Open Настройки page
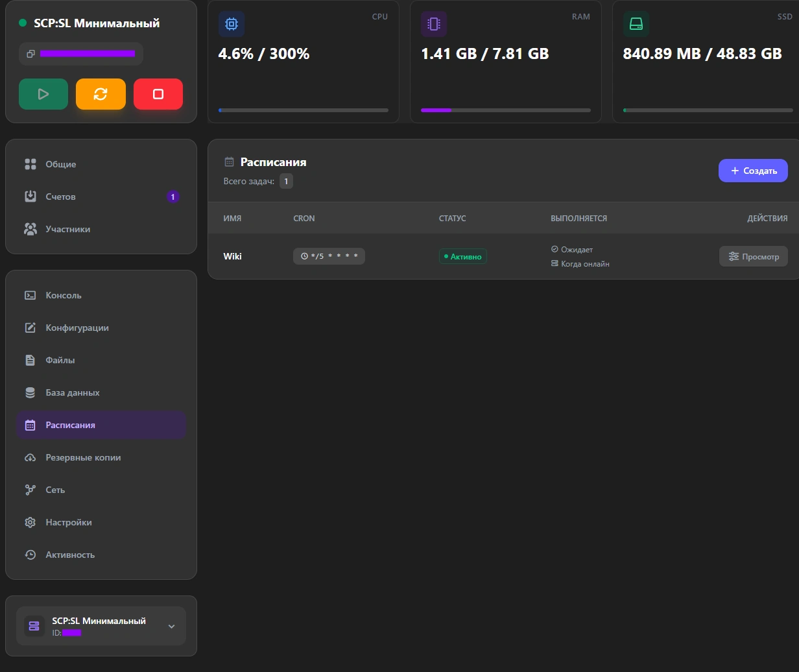Screen dimensions: 799x672 pos(101,522)
